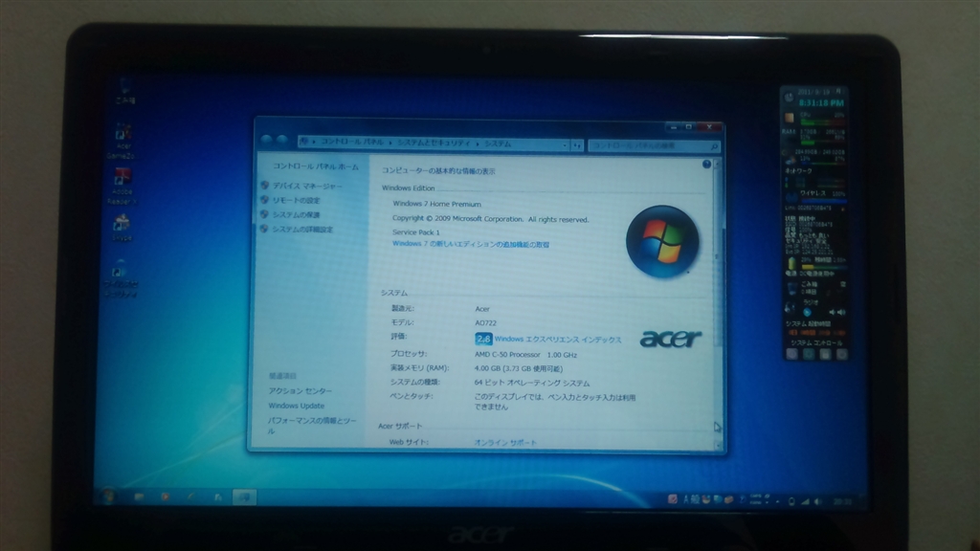Click the battery level bar in gadget

pos(823,266)
